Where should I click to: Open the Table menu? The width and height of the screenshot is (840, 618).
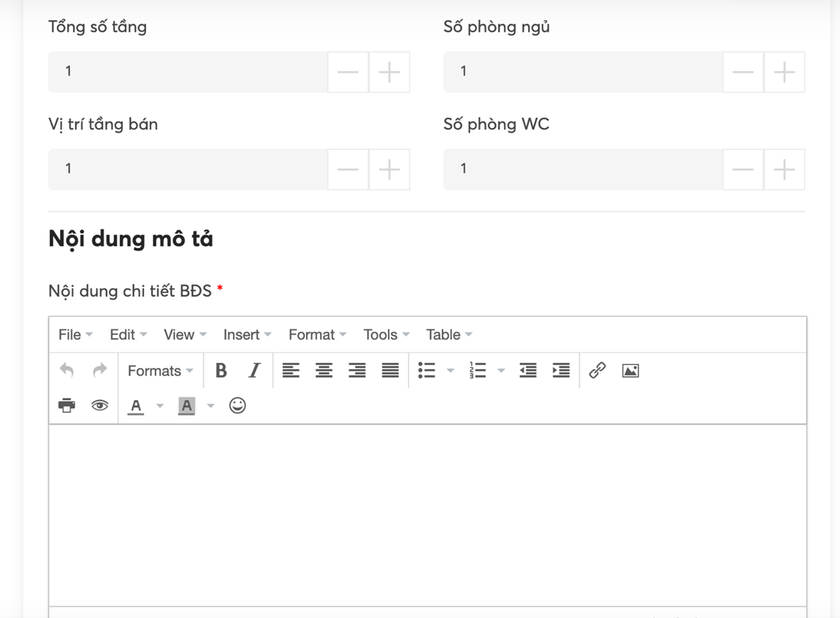point(449,335)
